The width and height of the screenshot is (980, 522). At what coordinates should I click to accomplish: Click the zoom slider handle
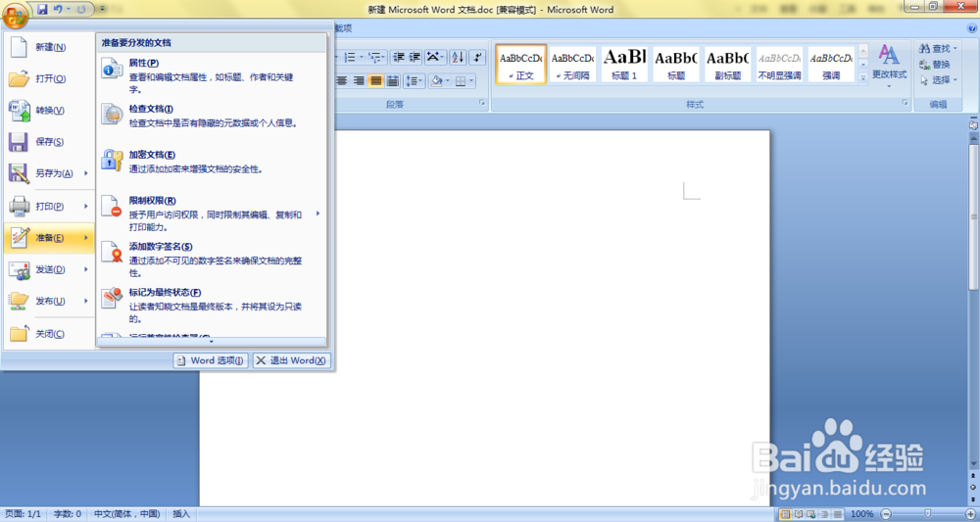point(927,514)
